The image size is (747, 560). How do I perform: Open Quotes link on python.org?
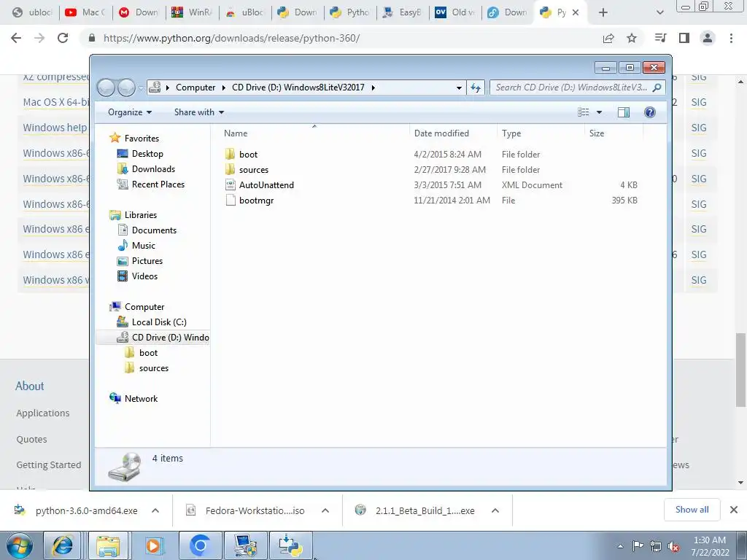pyautogui.click(x=31, y=439)
